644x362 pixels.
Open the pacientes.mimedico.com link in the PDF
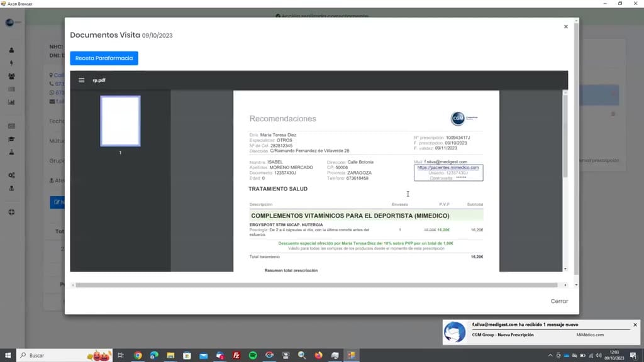[x=448, y=167]
